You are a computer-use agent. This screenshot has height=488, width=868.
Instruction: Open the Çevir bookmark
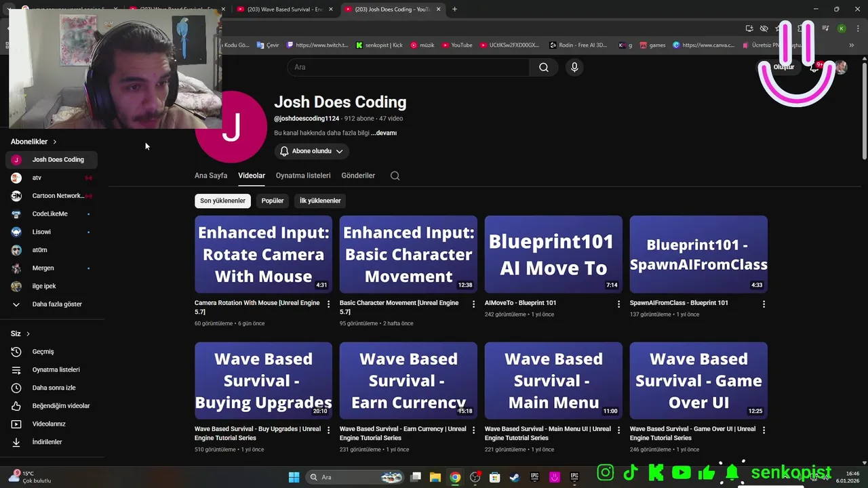[x=268, y=45]
